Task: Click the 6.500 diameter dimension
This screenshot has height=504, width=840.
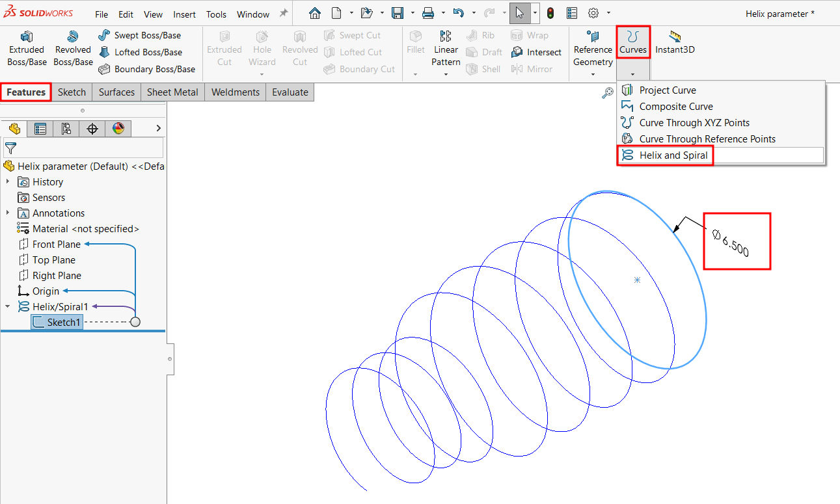Action: click(735, 246)
